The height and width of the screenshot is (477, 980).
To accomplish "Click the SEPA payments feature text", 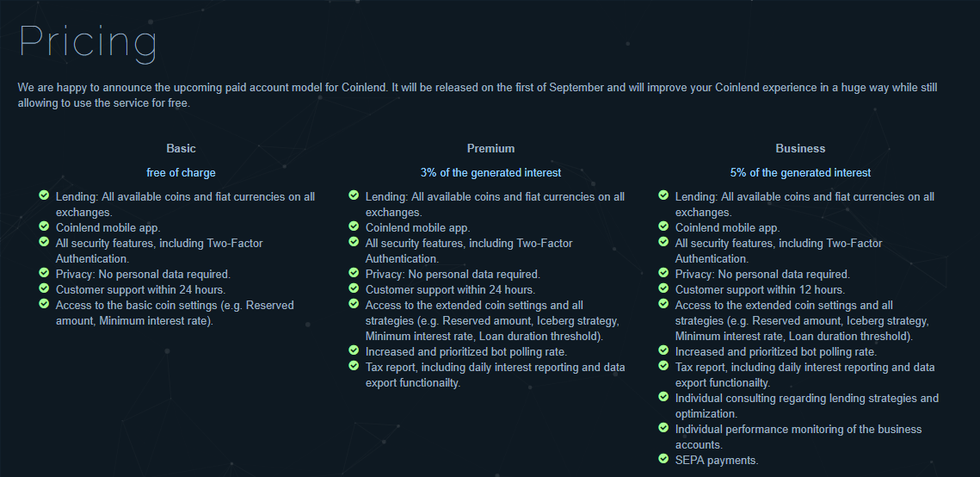I will click(x=717, y=460).
